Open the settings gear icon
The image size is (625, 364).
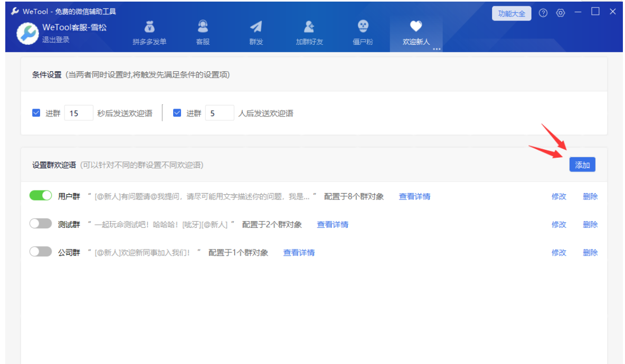click(561, 13)
